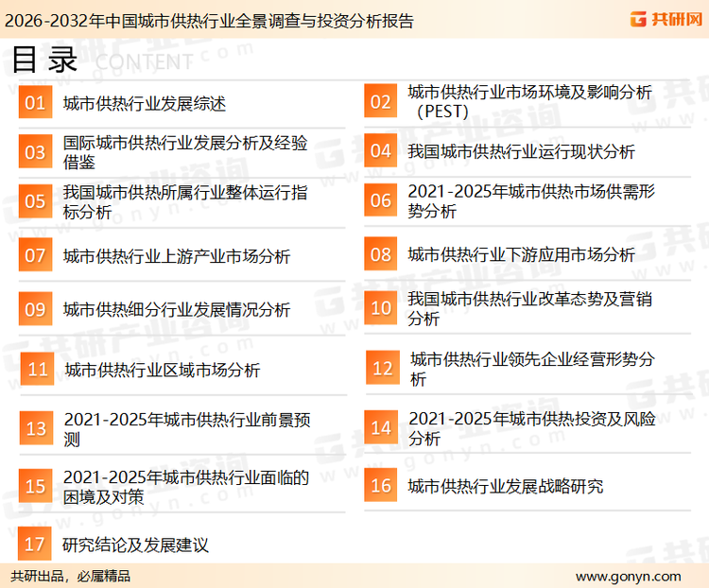Select chapter 城市供热行业上游产业市场分析
Screen dimensions: 709x588
pyautogui.click(x=177, y=256)
